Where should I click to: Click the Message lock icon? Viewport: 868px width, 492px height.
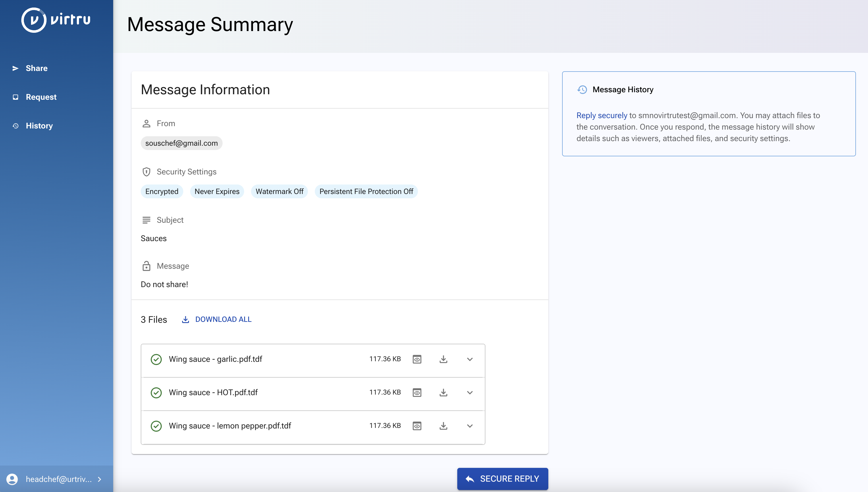146,266
